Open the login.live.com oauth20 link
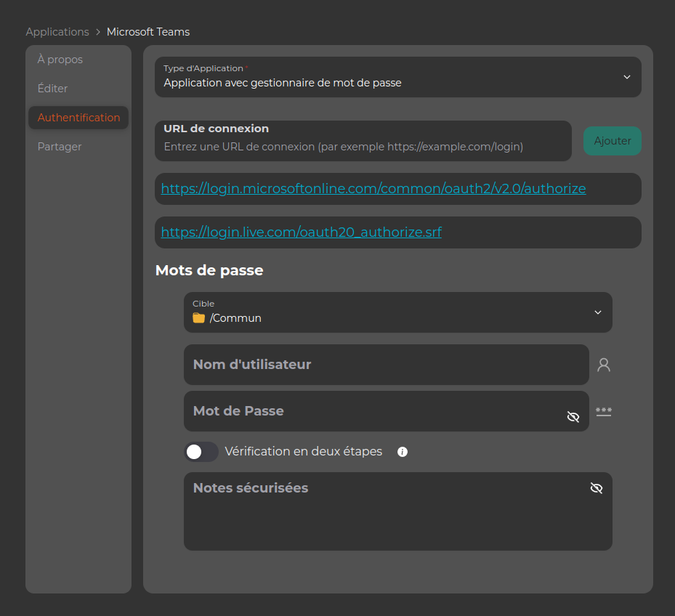The image size is (675, 616). click(301, 232)
